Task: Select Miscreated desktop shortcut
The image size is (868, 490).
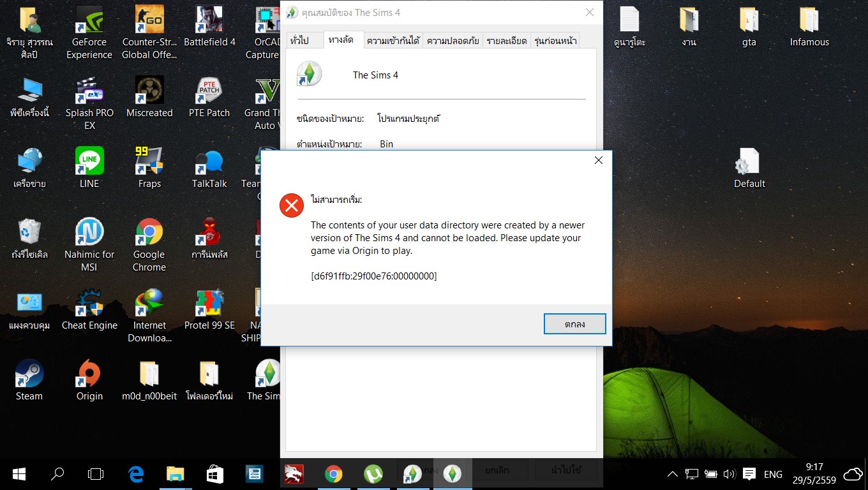Action: pos(149,97)
